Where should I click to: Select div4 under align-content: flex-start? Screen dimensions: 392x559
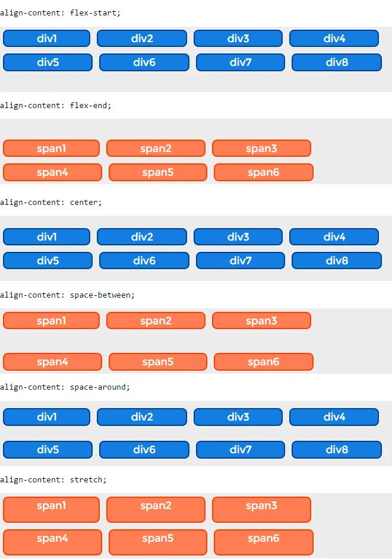[334, 39]
